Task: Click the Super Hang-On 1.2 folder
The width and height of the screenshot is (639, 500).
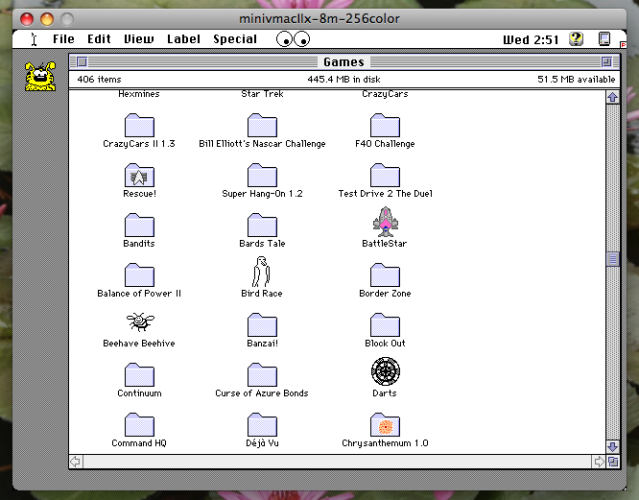Action: 262,175
